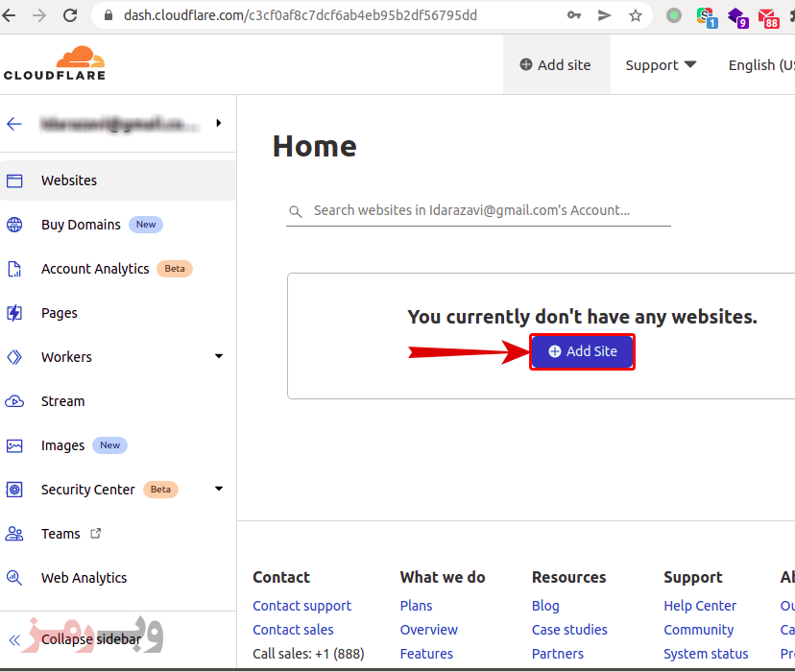Bookmark this page with the star icon
795x672 pixels.
tap(636, 15)
